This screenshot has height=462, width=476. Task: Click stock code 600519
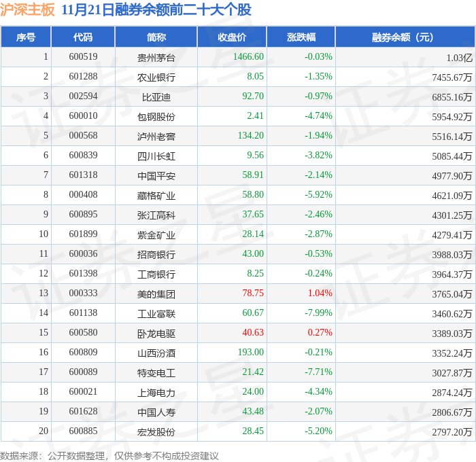(x=83, y=56)
